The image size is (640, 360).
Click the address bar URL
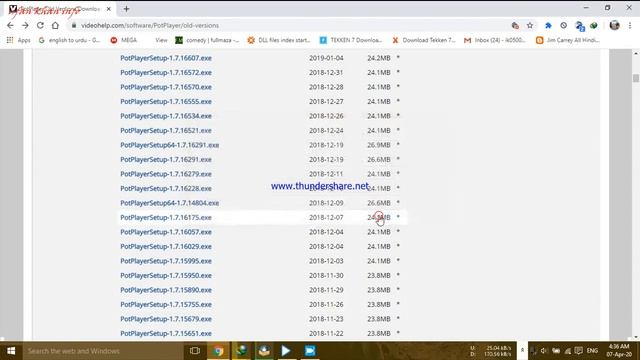pos(150,25)
